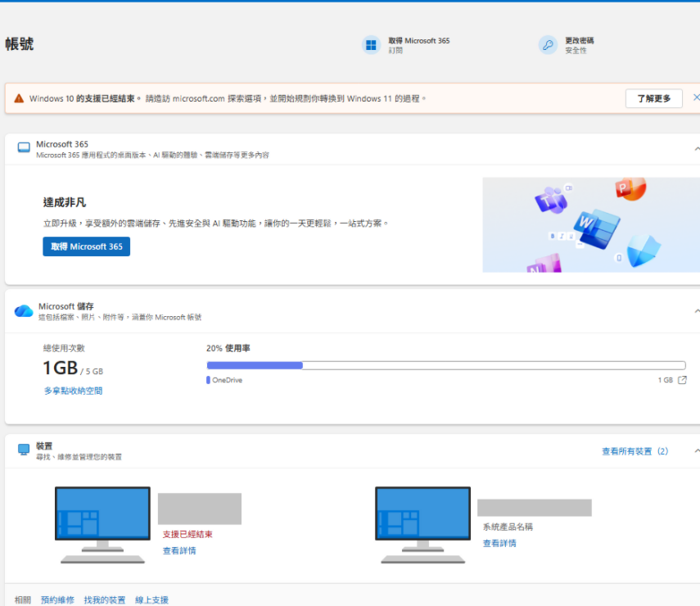Screen dimensions: 700x606
Task: Click the Microsoft 365 grid icon in header
Action: point(371,45)
